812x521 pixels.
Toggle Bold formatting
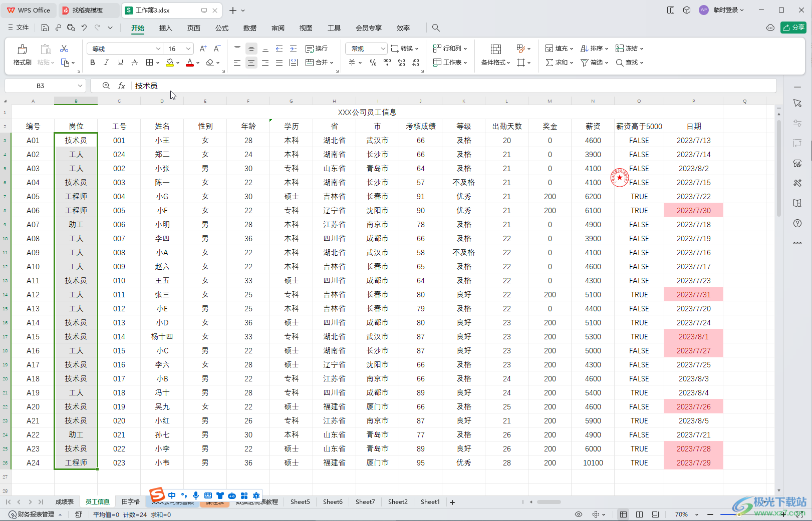click(92, 63)
